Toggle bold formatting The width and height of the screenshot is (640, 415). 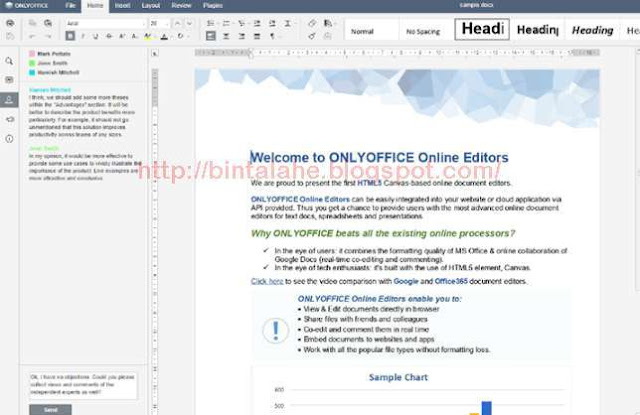(70, 36)
